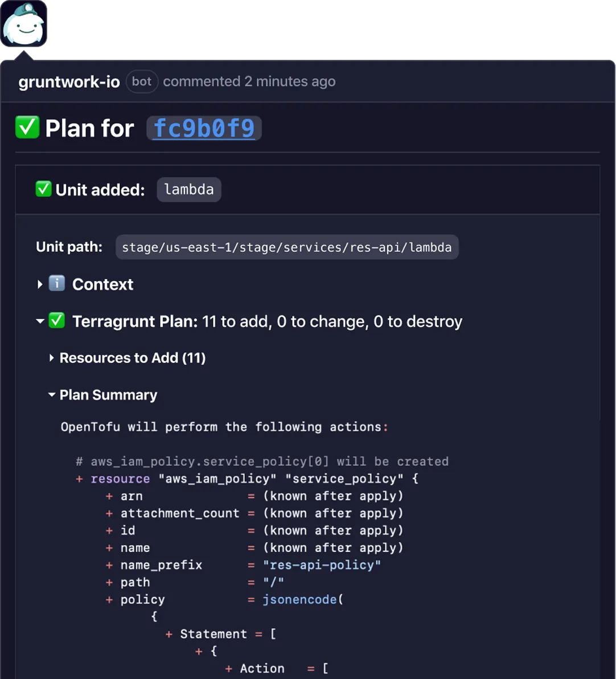Viewport: 616px width, 679px height.
Task: Open gruntwork-io author profile link
Action: point(69,81)
